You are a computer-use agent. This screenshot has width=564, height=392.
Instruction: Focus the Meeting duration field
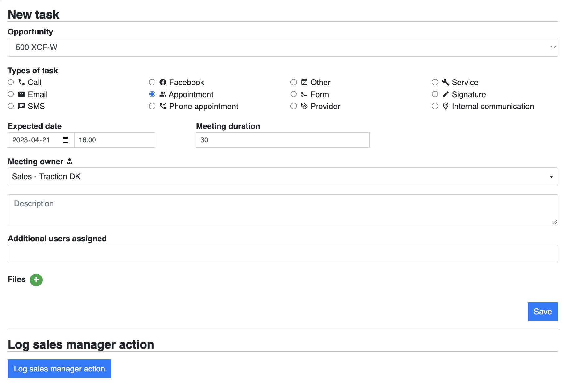283,140
